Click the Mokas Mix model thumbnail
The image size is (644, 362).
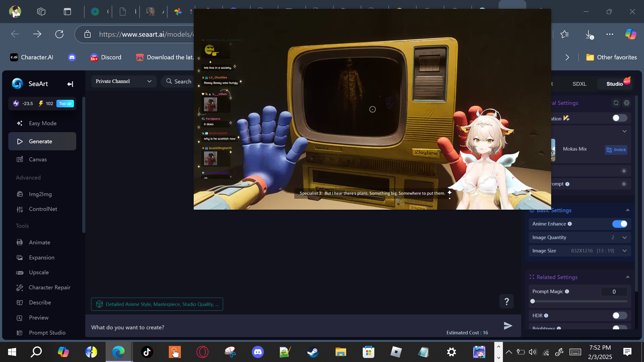point(553,150)
